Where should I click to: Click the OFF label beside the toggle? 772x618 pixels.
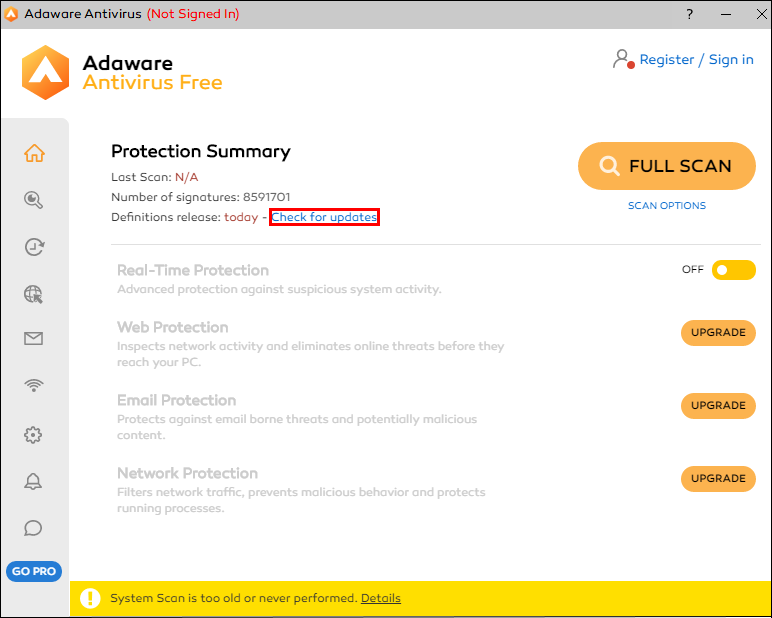click(x=693, y=269)
